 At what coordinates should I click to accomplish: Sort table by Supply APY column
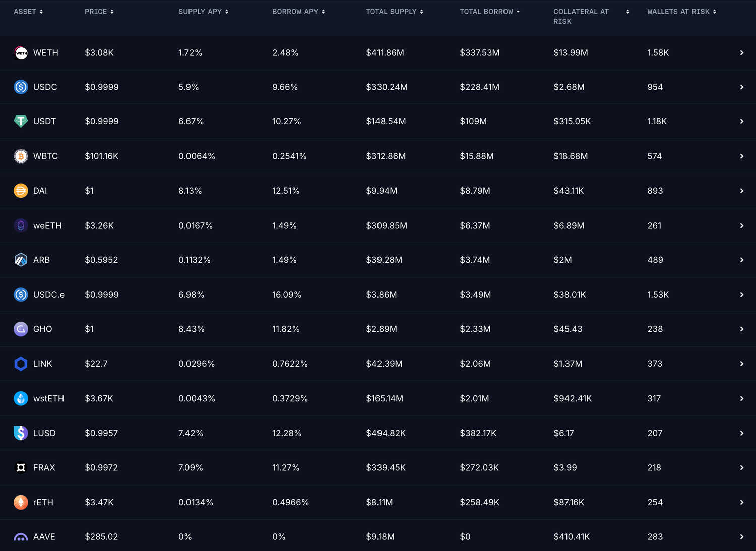coord(203,12)
